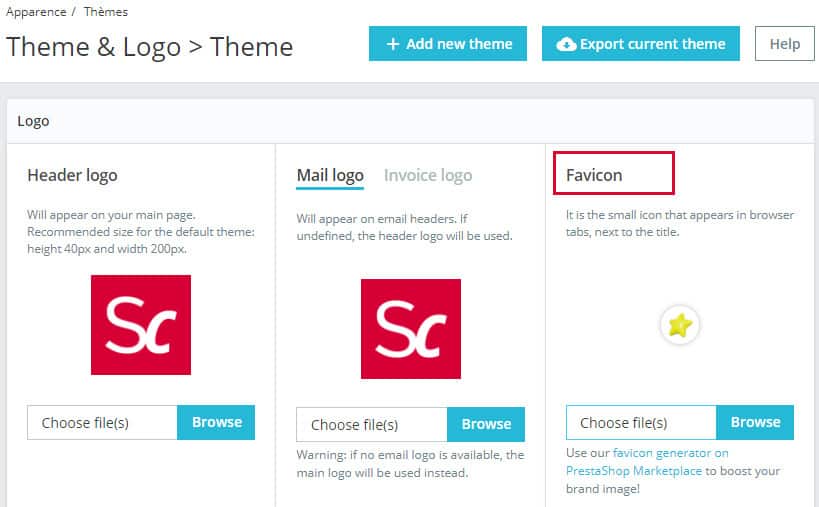Click the Mail logo Choose file(s) field
The width and height of the screenshot is (819, 507).
click(x=372, y=424)
